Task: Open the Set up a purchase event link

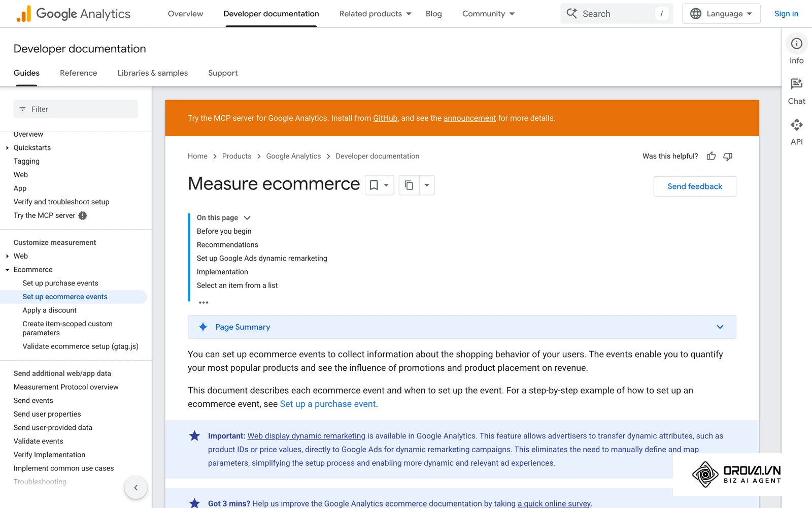Action: (328, 404)
